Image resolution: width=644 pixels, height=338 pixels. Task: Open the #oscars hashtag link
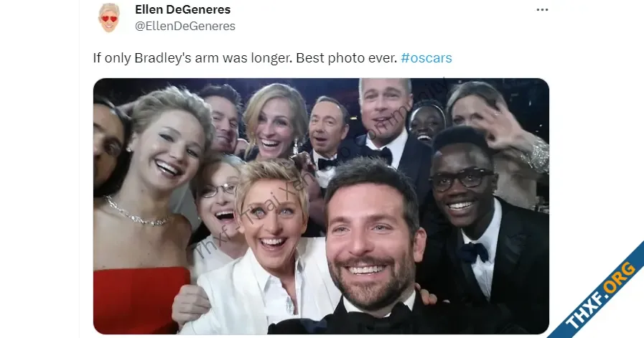click(426, 58)
